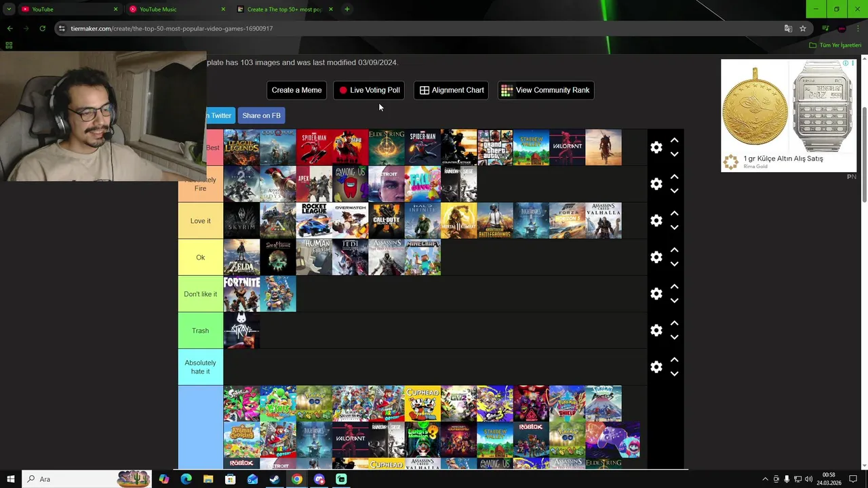Screen dimensions: 868x488
Task: Open File Explorer from the taskbar
Action: [208, 479]
